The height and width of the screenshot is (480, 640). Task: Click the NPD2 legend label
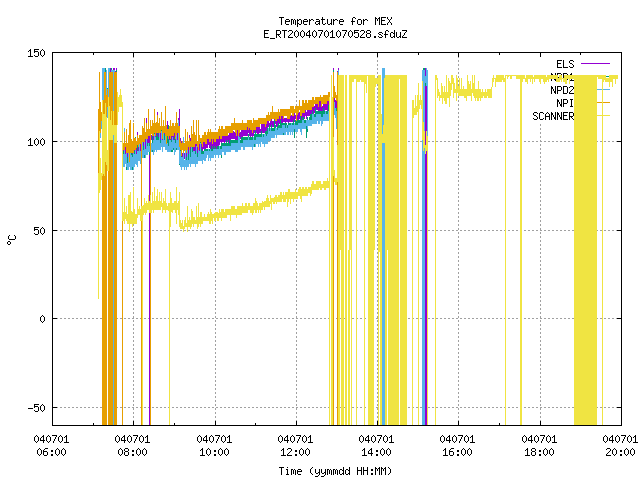562,90
